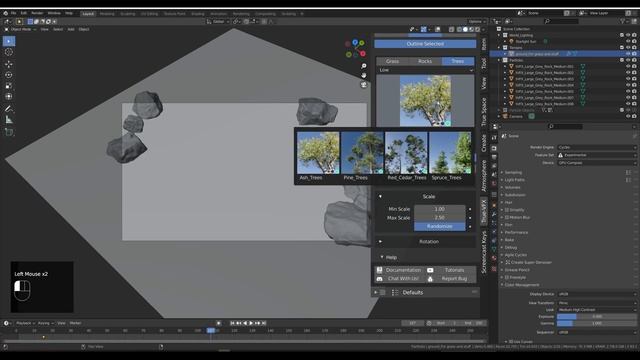This screenshot has width=640, height=360.
Task: Open the True-VFX sidebar tab
Action: [x=484, y=211]
